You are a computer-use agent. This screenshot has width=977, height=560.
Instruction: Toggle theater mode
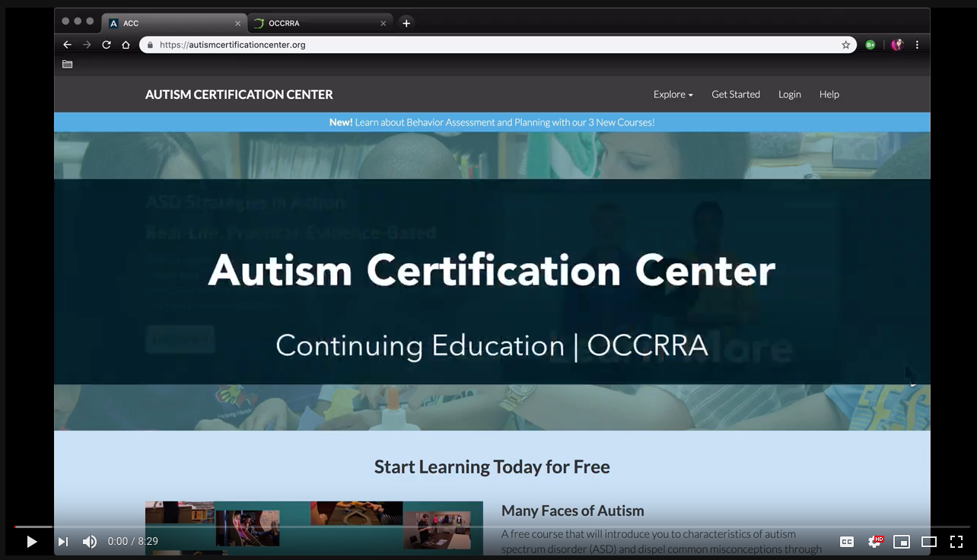coord(929,542)
